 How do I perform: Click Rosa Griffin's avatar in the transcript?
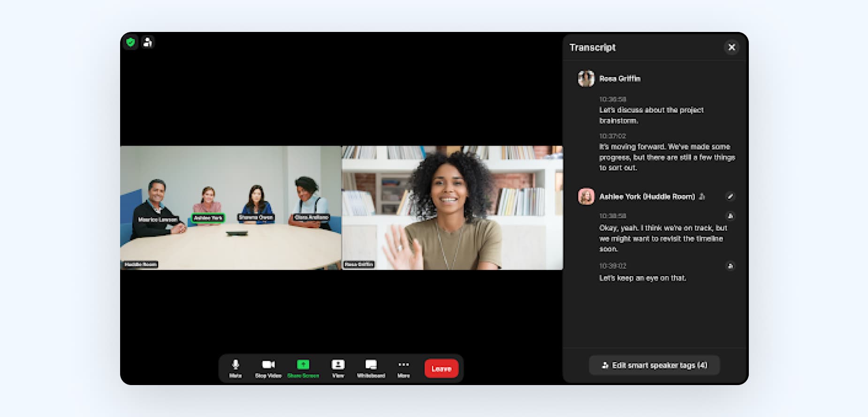click(586, 78)
